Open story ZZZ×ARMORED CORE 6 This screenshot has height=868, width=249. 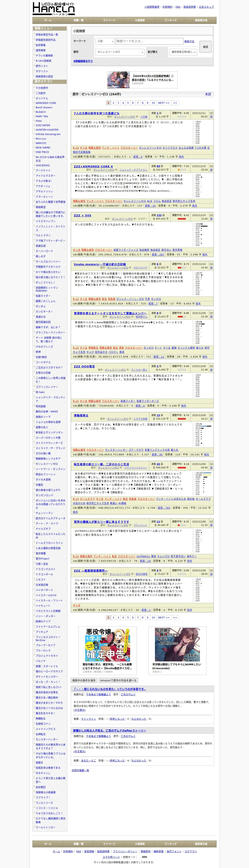[x=93, y=166]
